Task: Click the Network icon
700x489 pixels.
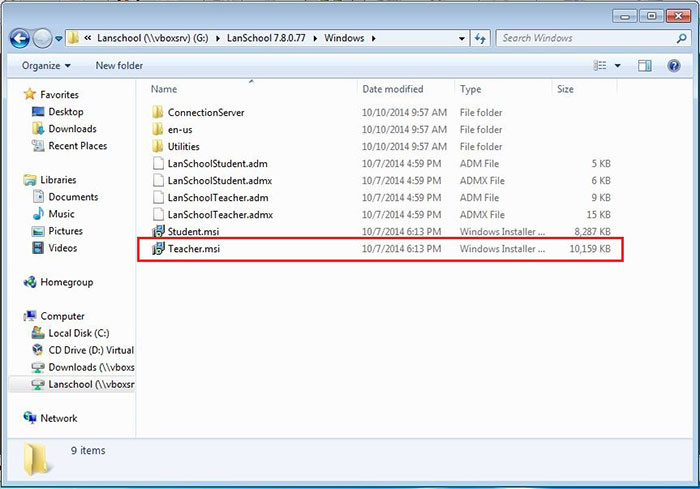Action: pos(30,418)
